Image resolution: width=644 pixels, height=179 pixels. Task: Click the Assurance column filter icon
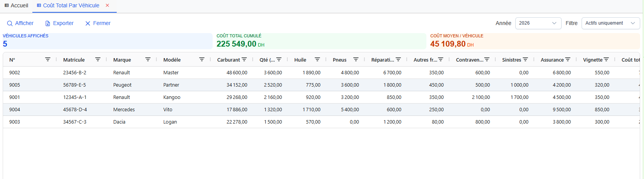tap(568, 60)
